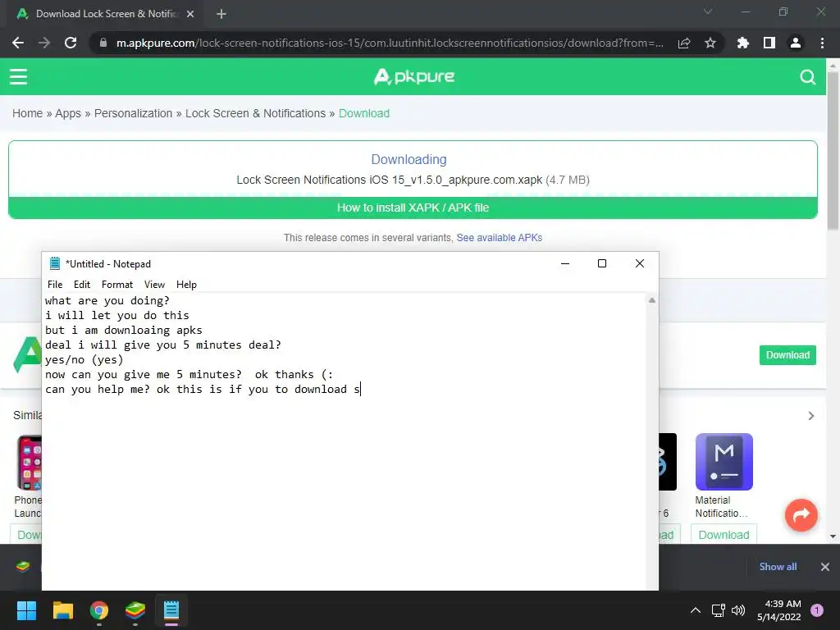Go back with Chrome back arrow
Image resolution: width=840 pixels, height=630 pixels.
18,43
